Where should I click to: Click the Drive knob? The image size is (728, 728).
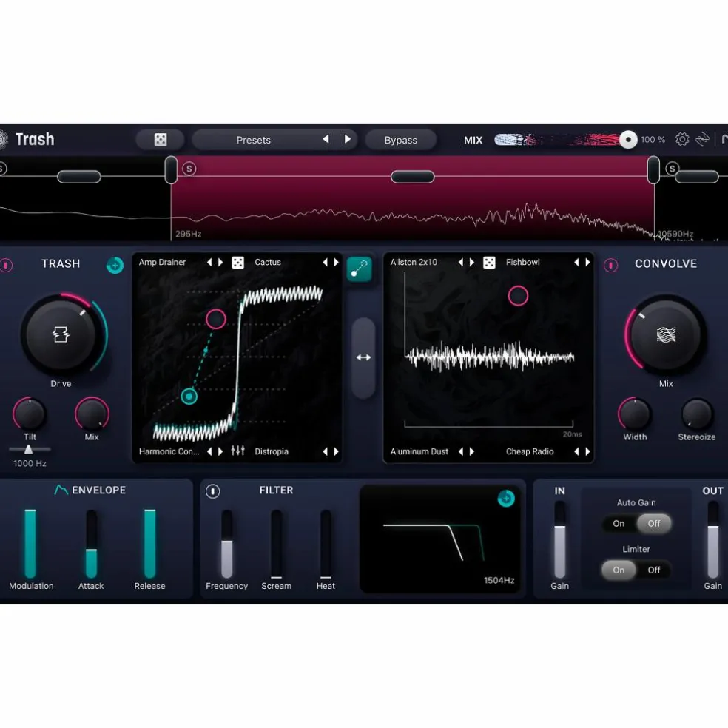(61, 334)
